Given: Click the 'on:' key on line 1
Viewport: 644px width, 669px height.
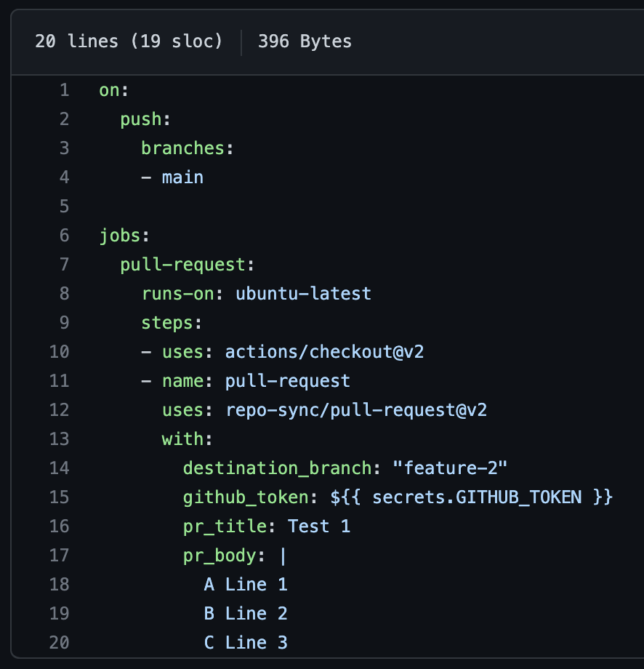Looking at the screenshot, I should [114, 90].
